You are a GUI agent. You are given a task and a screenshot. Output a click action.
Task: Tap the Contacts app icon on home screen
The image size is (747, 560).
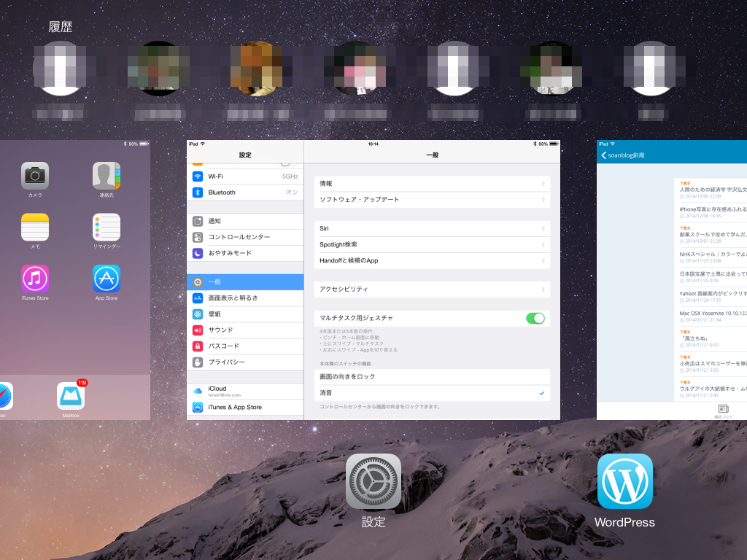[x=107, y=176]
